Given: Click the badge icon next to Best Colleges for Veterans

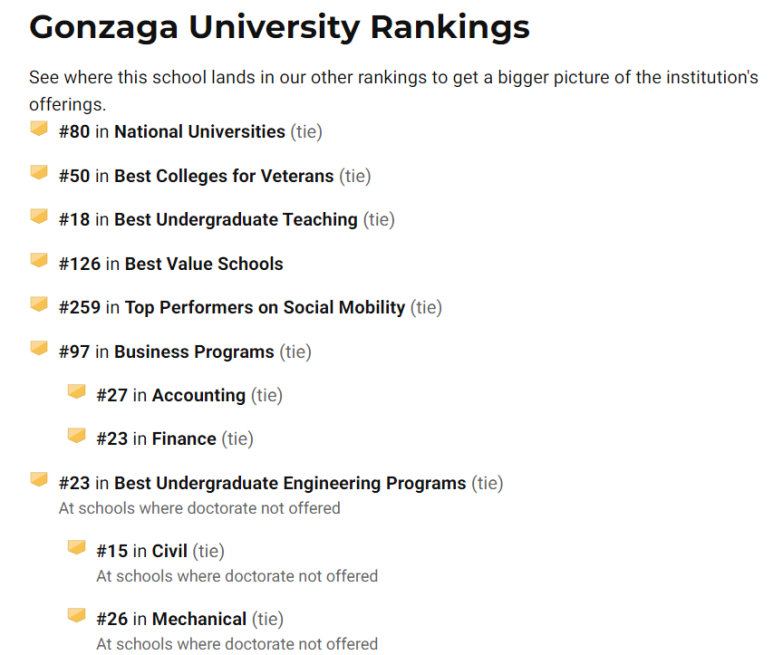Looking at the screenshot, I should 38,172.
